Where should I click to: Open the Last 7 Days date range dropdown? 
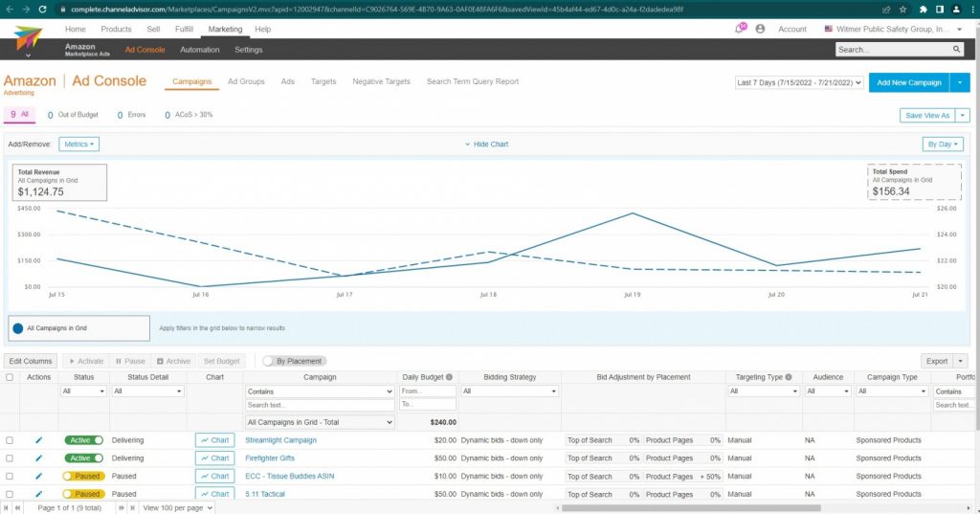[x=799, y=82]
